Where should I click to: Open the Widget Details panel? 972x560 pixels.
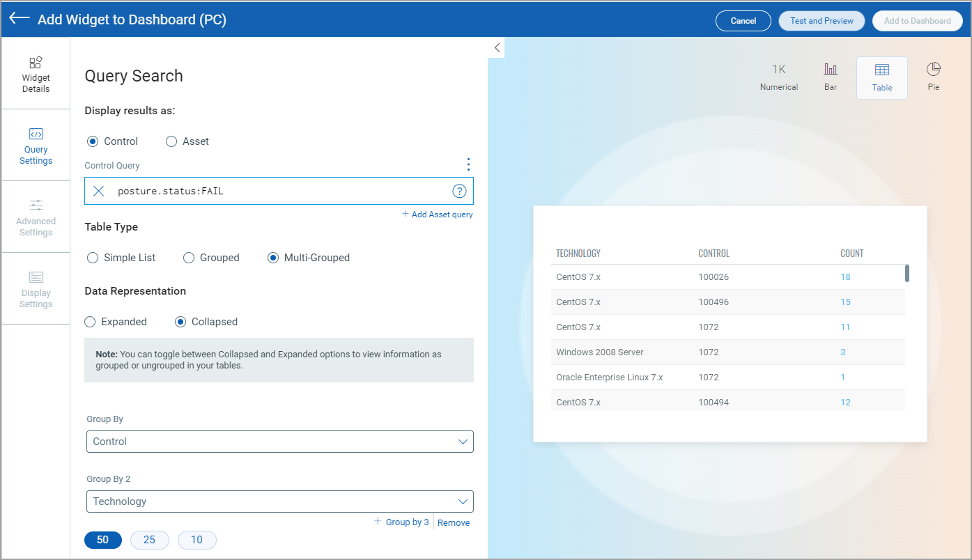[x=36, y=72]
